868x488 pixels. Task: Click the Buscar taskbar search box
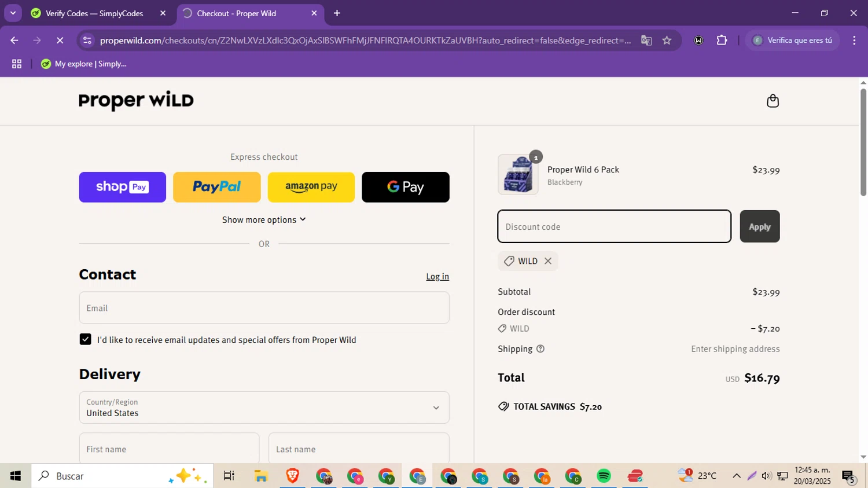(122, 476)
